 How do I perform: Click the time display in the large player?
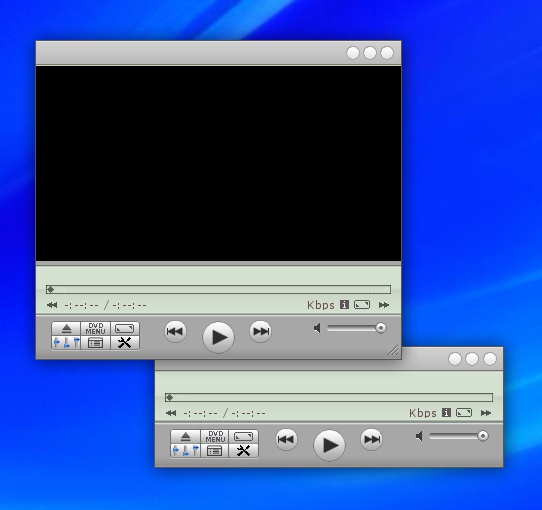tap(105, 305)
